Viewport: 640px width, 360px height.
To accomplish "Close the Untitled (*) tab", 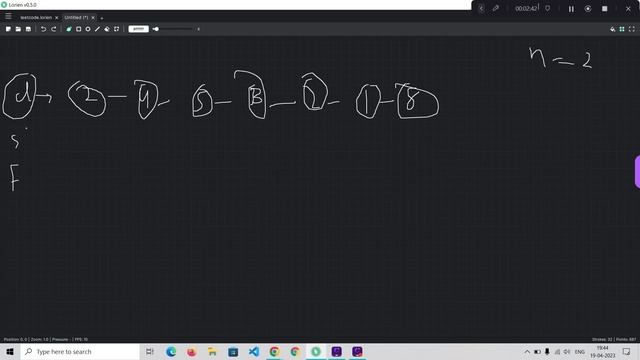I will [93, 18].
